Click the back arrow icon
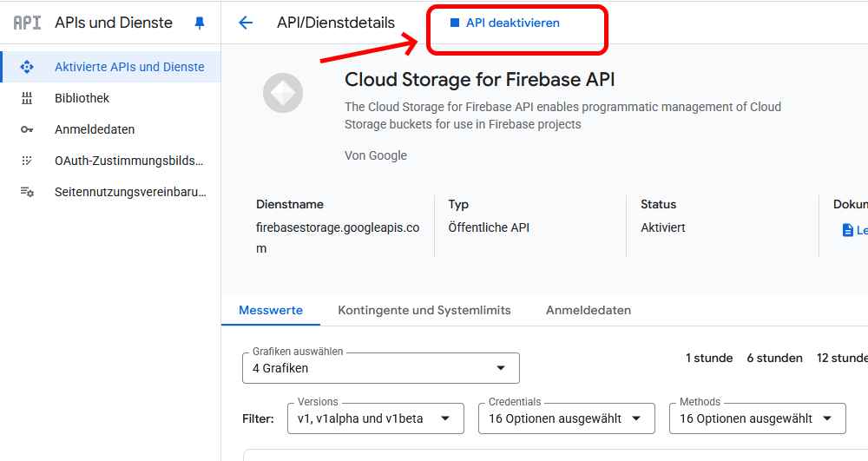The height and width of the screenshot is (461, 868). [x=246, y=23]
